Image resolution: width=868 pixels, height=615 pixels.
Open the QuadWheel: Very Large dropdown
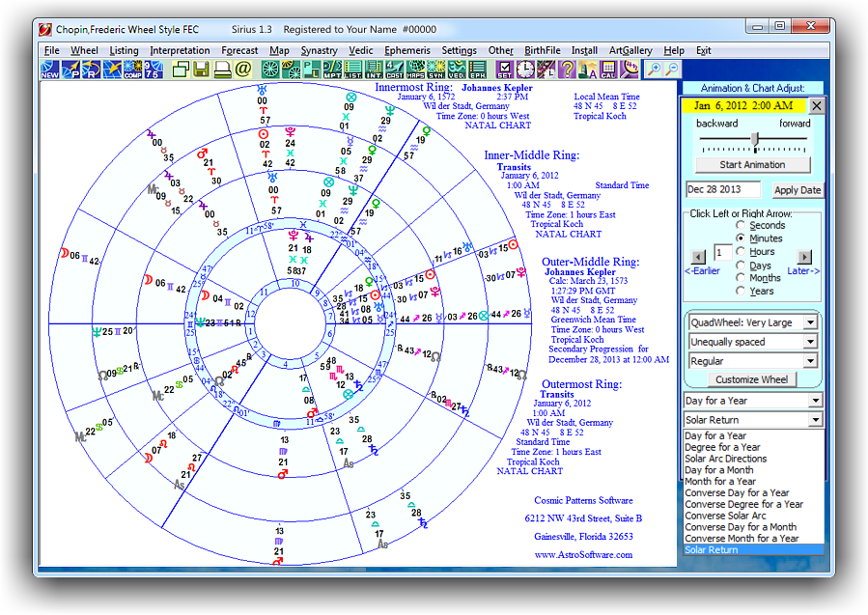pyautogui.click(x=753, y=322)
